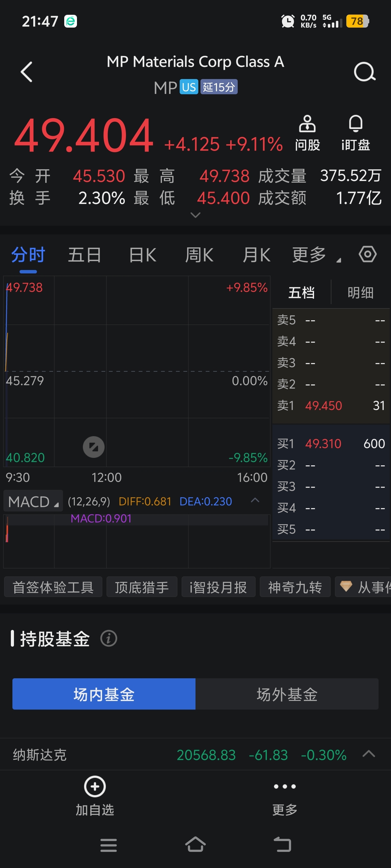Viewport: 391px width, 868px height.
Task: Switch to the 五日 chart tab
Action: [85, 255]
